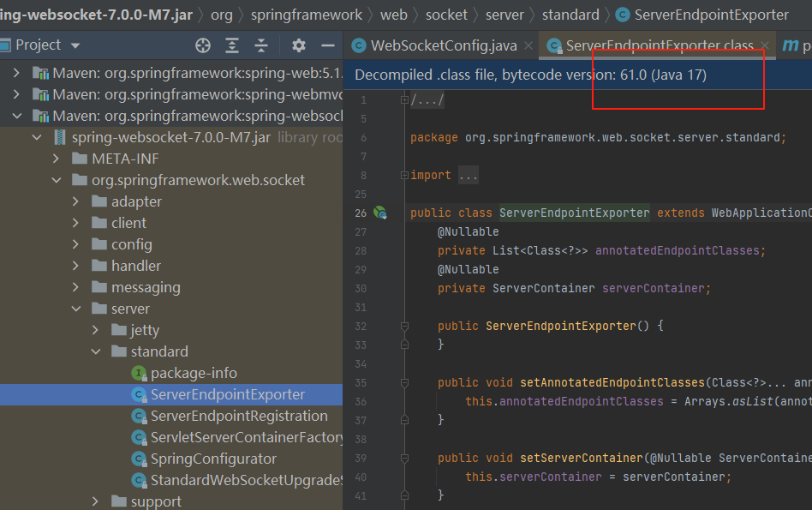Click the Select Opened File locate icon
Image resolution: width=812 pixels, height=510 pixels.
(203, 45)
